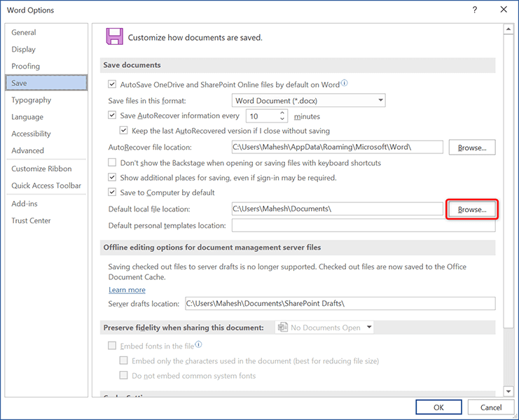Click the OK button

(438, 407)
